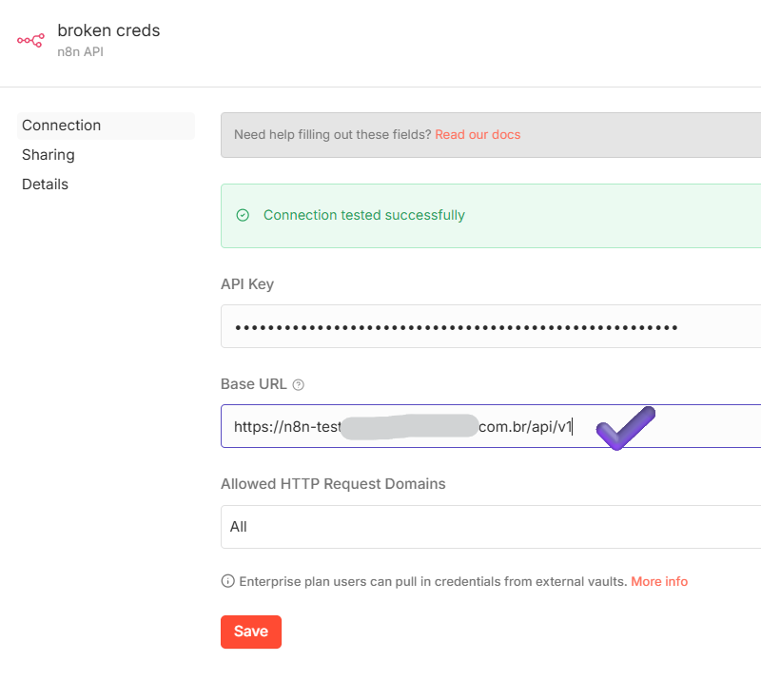
Task: Click the Base URL help question-mark icon
Action: tap(299, 385)
